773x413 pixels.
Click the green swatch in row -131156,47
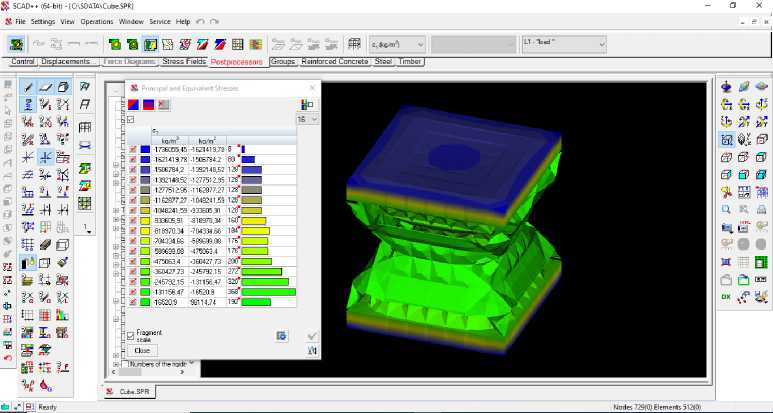tap(145, 292)
